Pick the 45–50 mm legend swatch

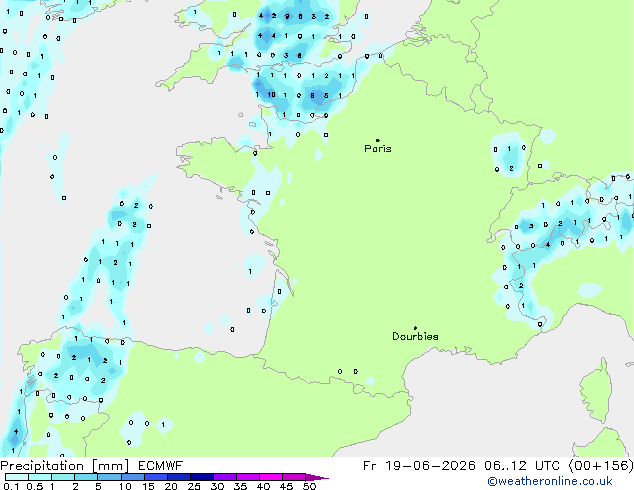294,477
